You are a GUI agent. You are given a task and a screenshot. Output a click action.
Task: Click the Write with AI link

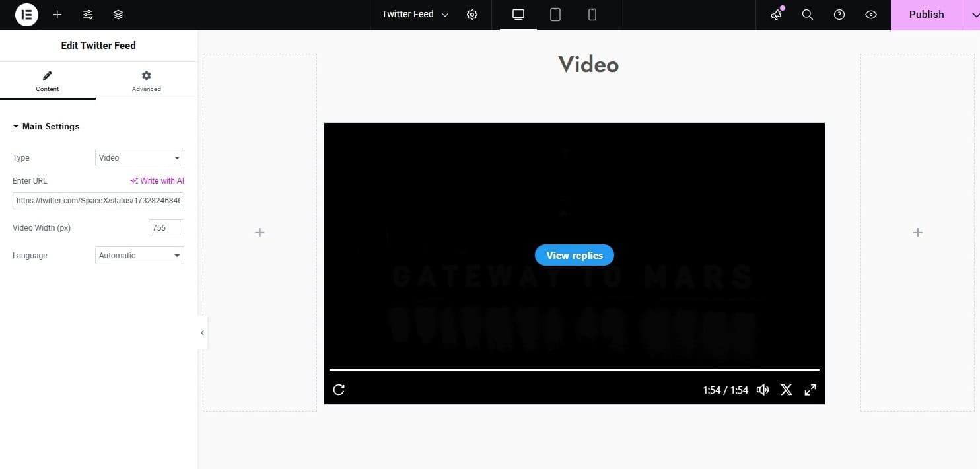[157, 181]
